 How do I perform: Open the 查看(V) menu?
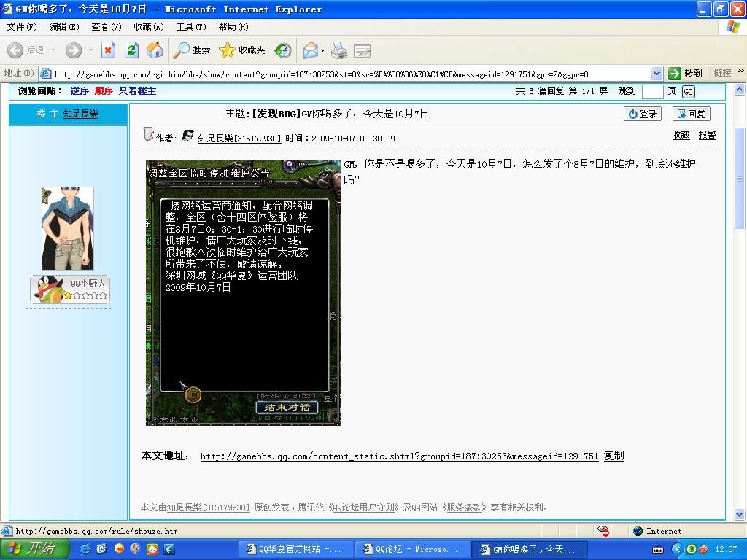[x=107, y=27]
